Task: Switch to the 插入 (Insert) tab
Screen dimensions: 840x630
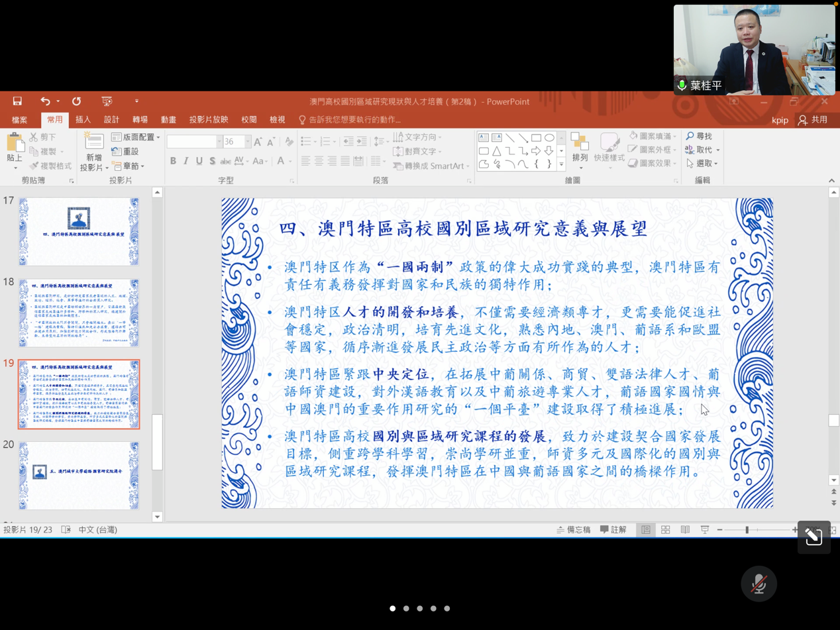Action: tap(83, 120)
